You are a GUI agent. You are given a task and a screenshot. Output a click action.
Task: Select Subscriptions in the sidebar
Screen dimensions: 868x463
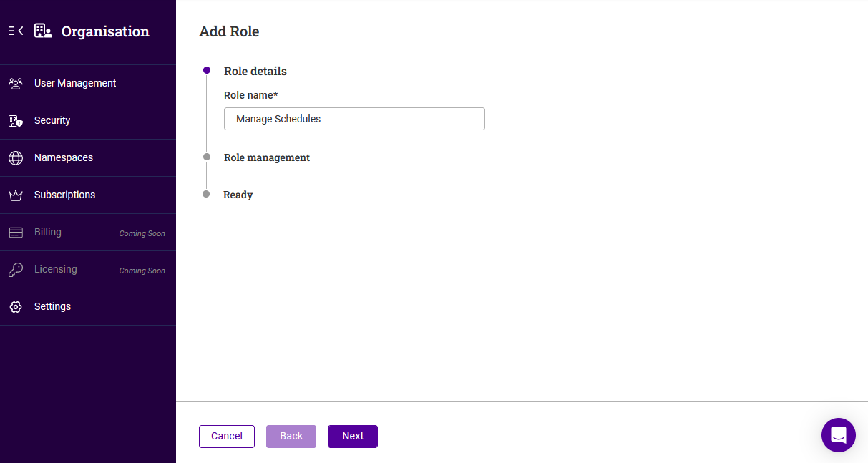click(88, 195)
